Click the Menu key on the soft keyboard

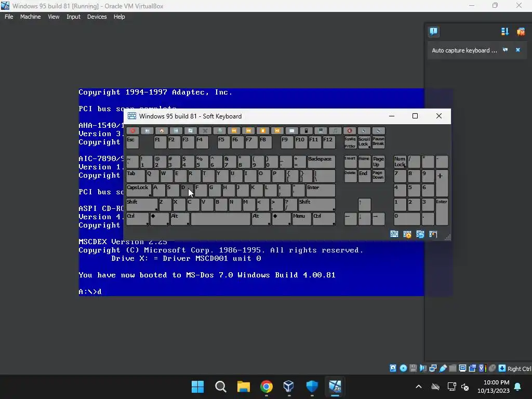(x=302, y=219)
